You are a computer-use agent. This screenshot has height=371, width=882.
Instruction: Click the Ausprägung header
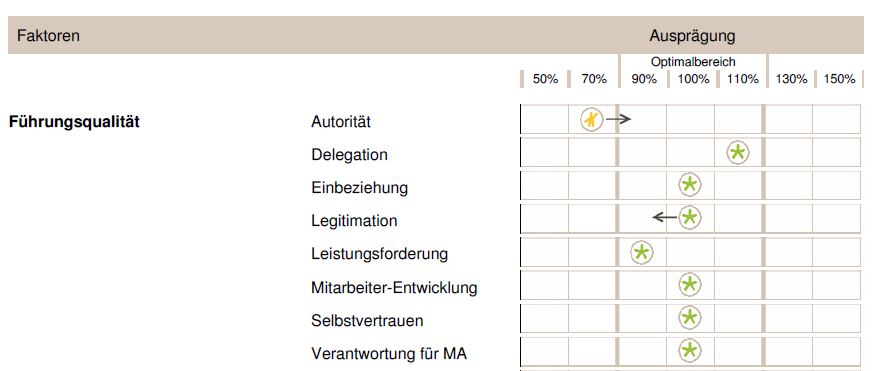[x=692, y=37]
